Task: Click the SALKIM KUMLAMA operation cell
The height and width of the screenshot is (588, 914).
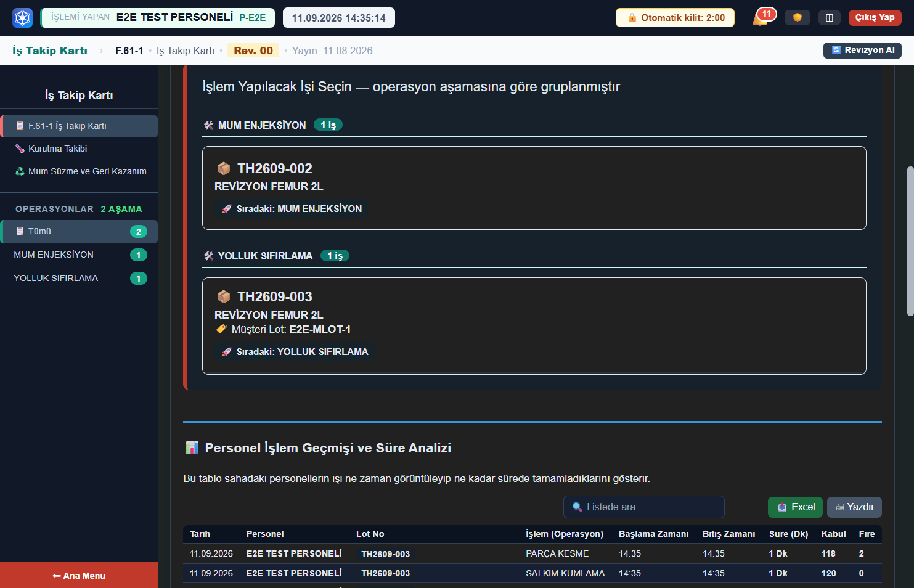Action: coord(565,573)
